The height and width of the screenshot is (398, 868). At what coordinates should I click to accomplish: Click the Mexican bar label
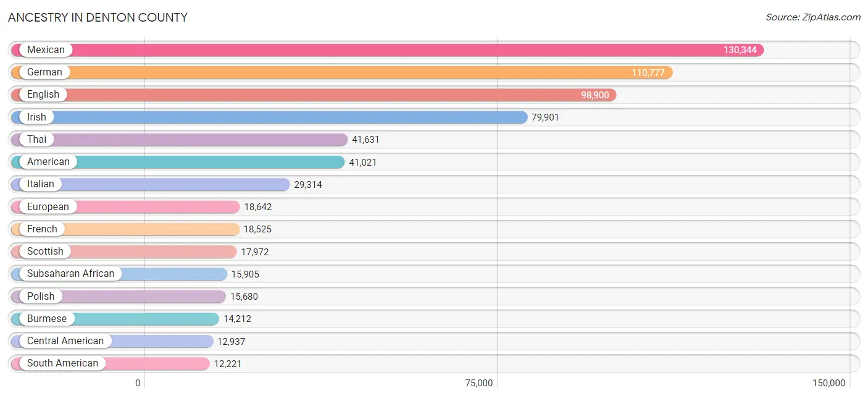[x=46, y=50]
